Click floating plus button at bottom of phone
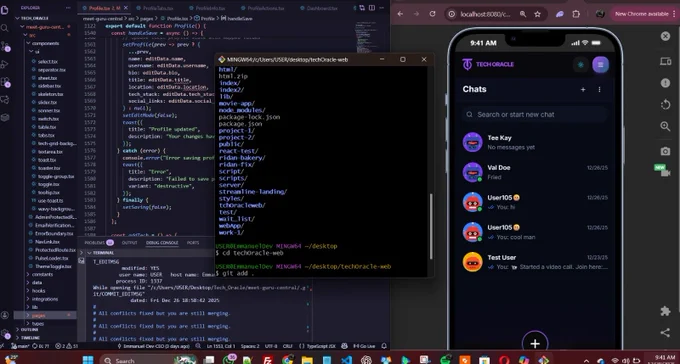The height and width of the screenshot is (364, 680). 535,343
